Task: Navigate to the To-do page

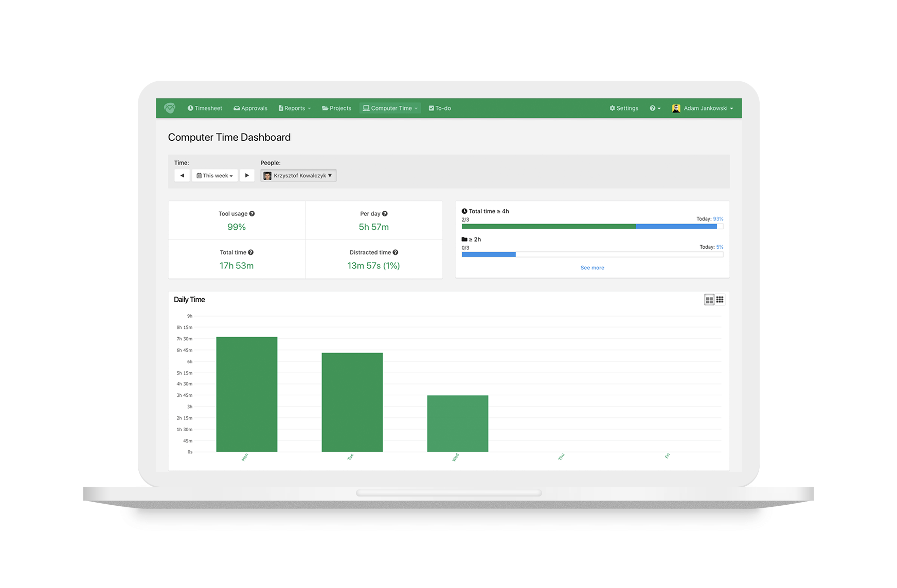Action: (x=440, y=108)
